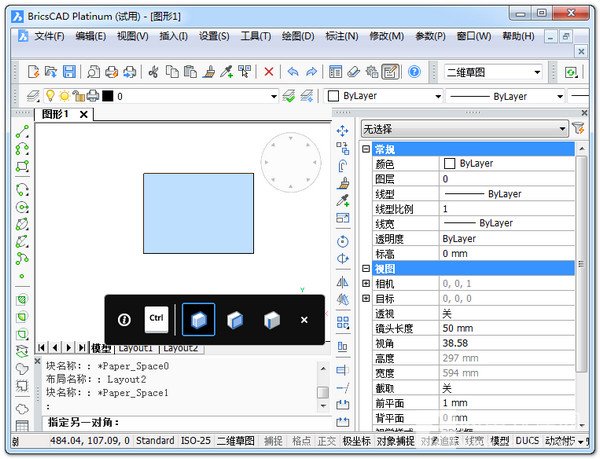Click the info icon in the black popup bar
The height and width of the screenshot is (459, 600).
point(125,320)
